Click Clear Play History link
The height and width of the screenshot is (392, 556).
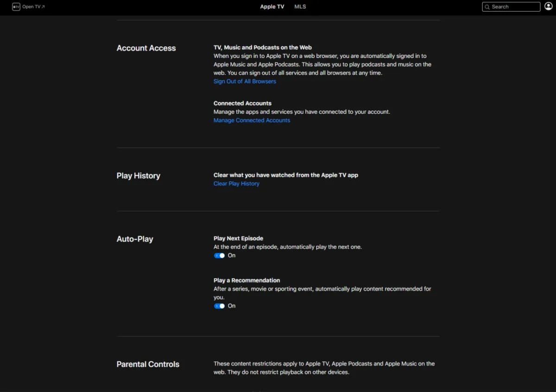pos(236,184)
